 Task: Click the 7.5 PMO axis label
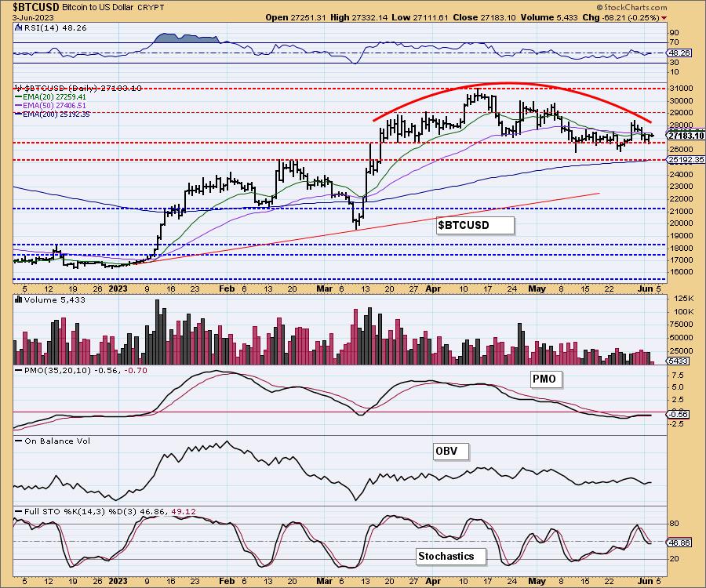click(x=678, y=376)
